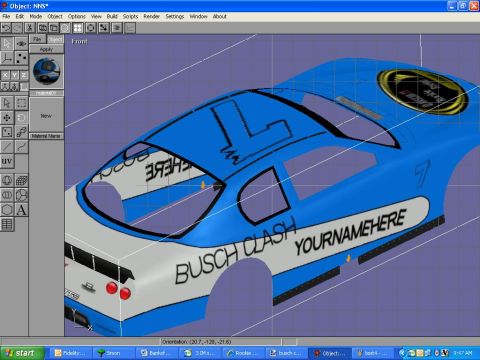
Task: Click the Cut scissors icon
Action: tap(30, 28)
